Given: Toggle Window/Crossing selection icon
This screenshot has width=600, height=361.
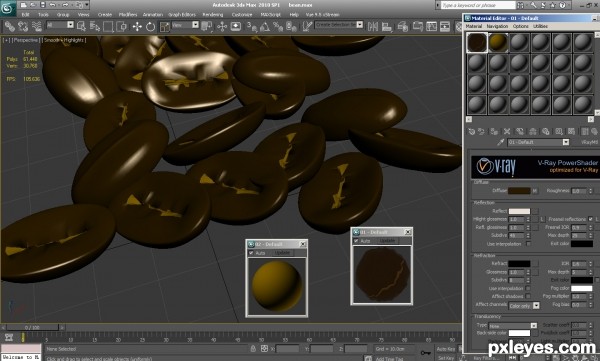Looking at the screenshot, I should (122, 26).
